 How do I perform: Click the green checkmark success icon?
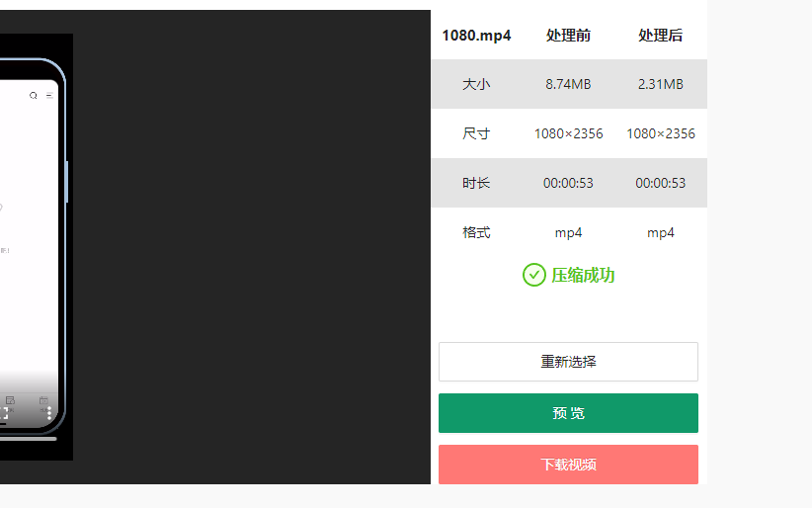[533, 275]
